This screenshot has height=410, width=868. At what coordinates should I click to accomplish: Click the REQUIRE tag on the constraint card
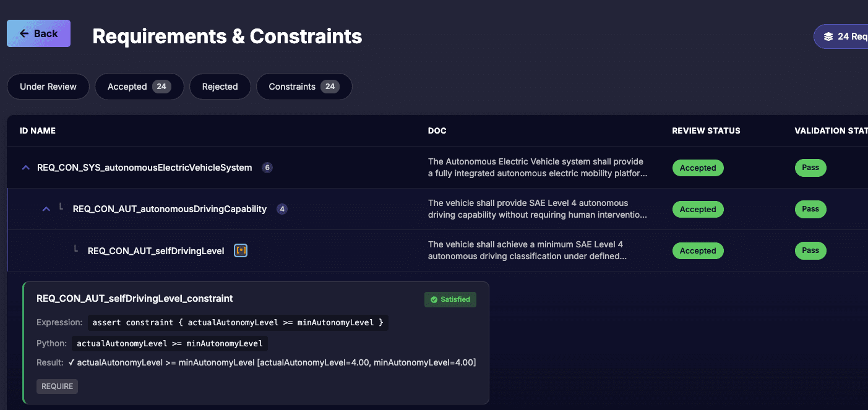(x=57, y=386)
